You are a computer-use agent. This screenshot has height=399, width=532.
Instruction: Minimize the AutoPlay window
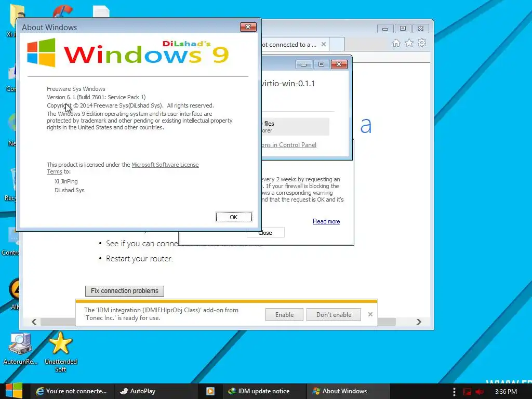click(x=303, y=64)
